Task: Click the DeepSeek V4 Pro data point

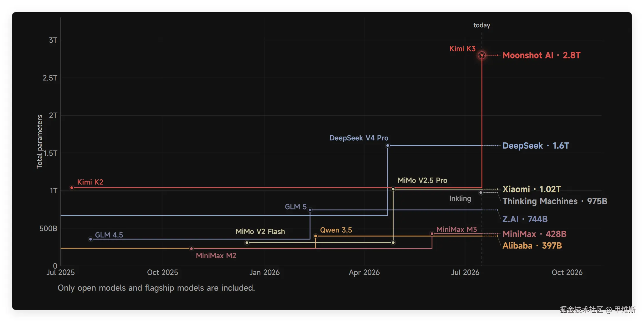Action: pos(388,146)
